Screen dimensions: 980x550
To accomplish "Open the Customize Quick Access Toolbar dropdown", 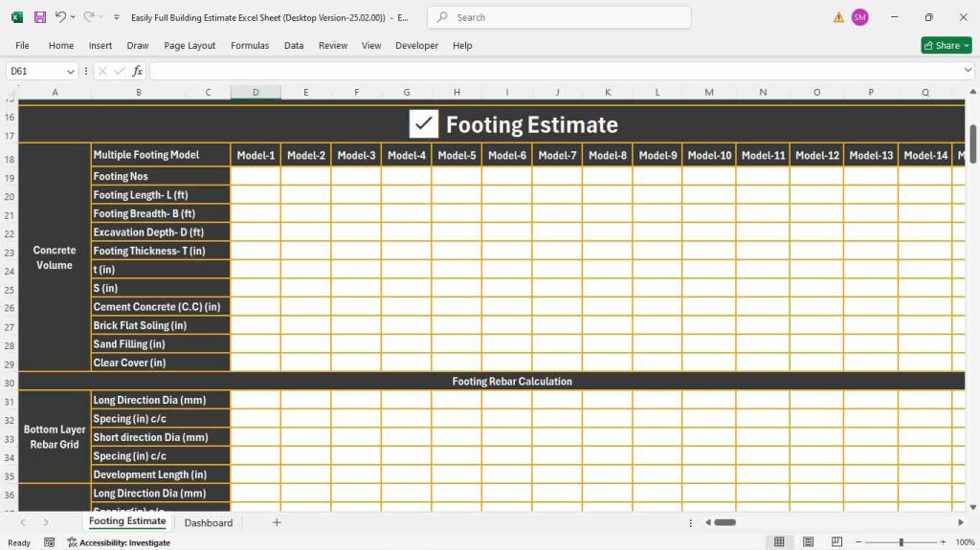I will [116, 17].
